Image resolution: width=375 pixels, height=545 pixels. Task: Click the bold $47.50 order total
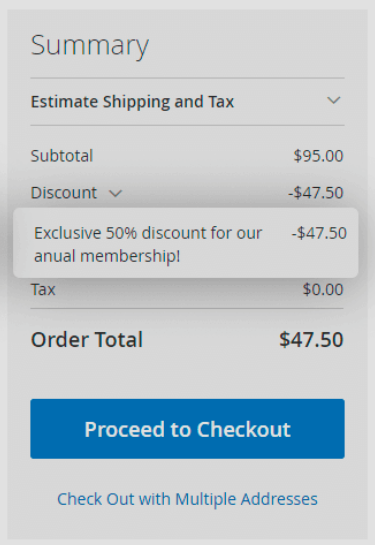point(311,340)
